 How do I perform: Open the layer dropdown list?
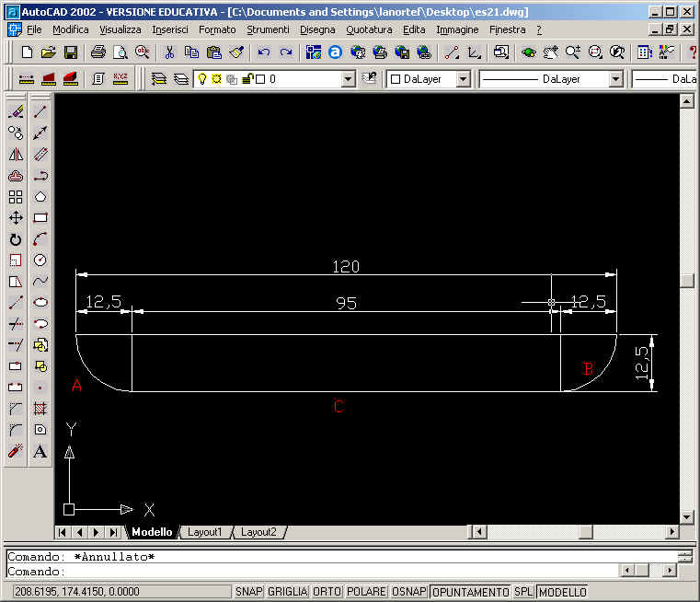348,79
